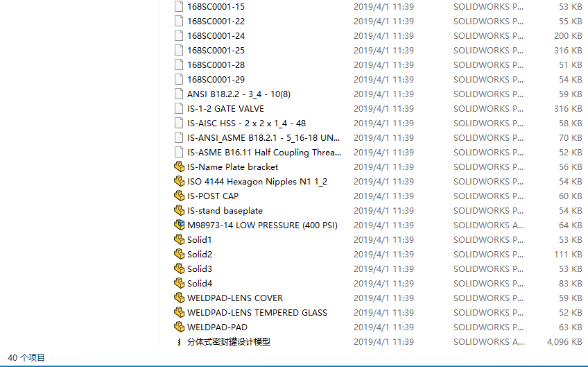Viewport: 588px width, 367px height.
Task: Select file name 168SC0001-24
Action: click(216, 36)
